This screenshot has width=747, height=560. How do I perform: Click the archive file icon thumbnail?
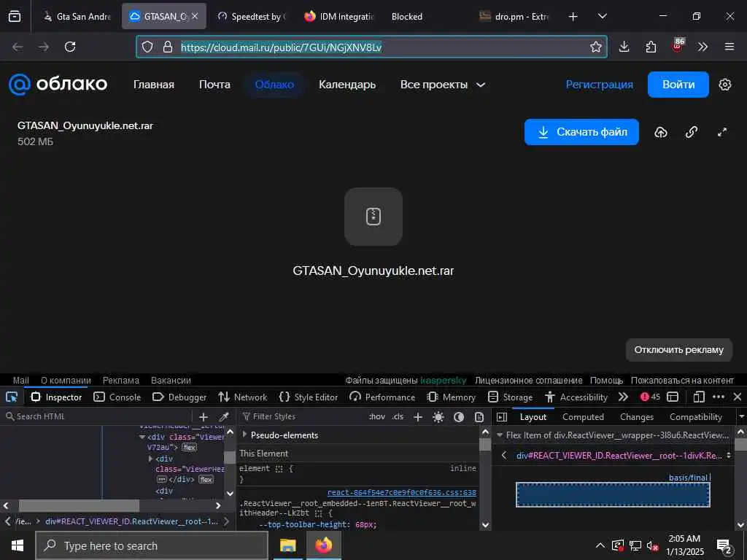pos(373,217)
